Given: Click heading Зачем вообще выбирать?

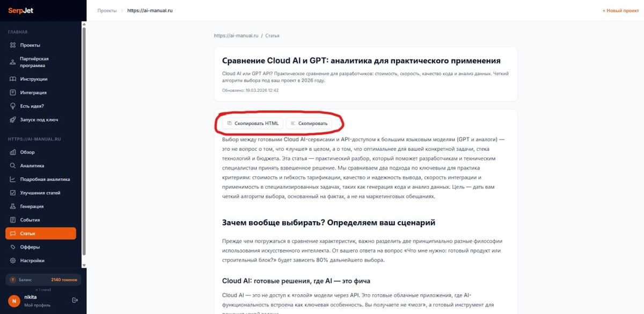Looking at the screenshot, I should click(x=328, y=222).
